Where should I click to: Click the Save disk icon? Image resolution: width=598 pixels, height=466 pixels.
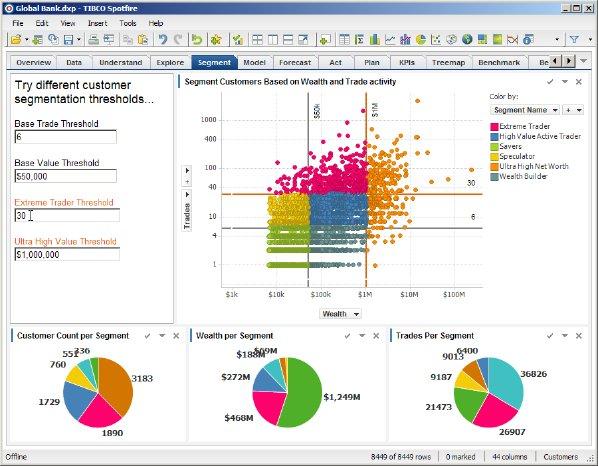[x=69, y=39]
